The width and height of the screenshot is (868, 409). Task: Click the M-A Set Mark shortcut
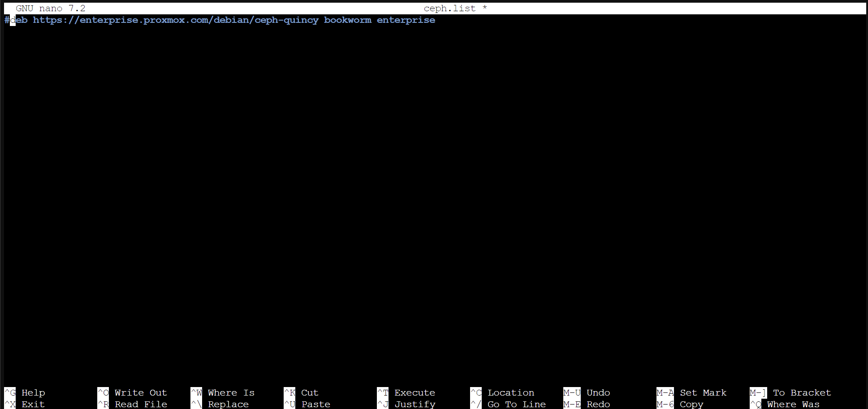691,392
